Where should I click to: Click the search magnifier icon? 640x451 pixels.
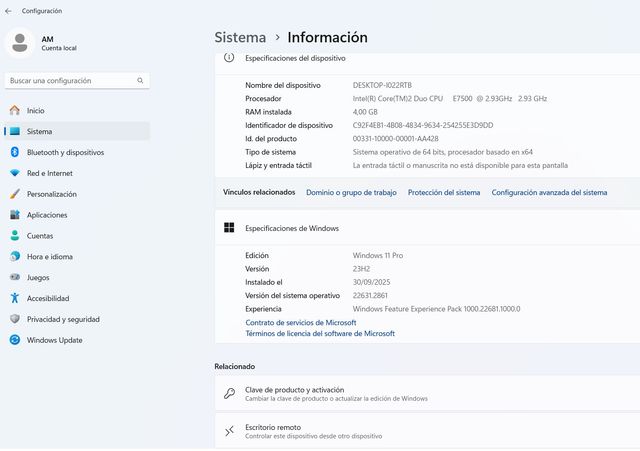coord(140,80)
